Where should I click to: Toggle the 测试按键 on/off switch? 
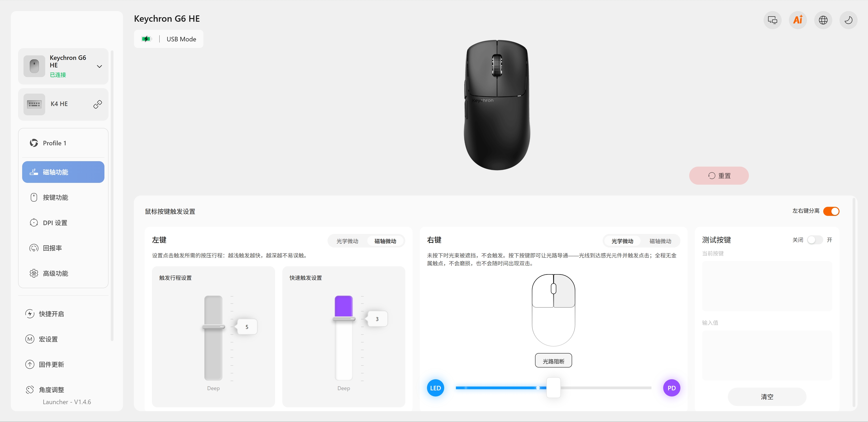[815, 240]
